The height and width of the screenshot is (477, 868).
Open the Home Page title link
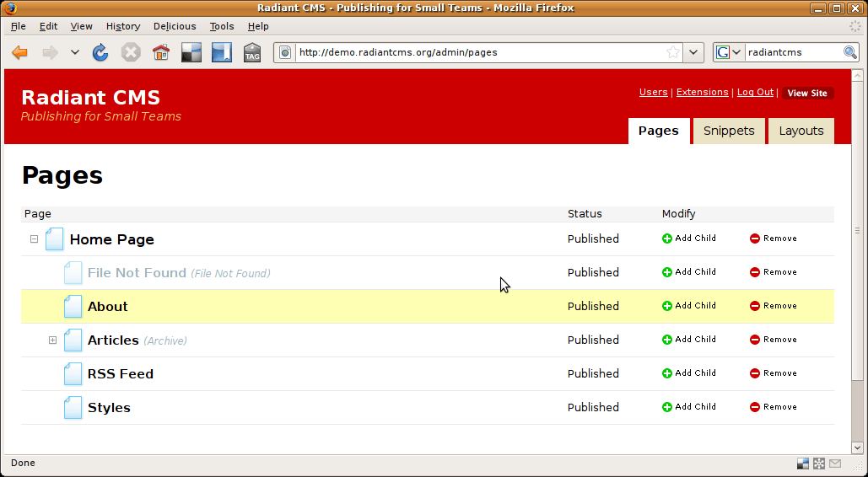point(112,239)
